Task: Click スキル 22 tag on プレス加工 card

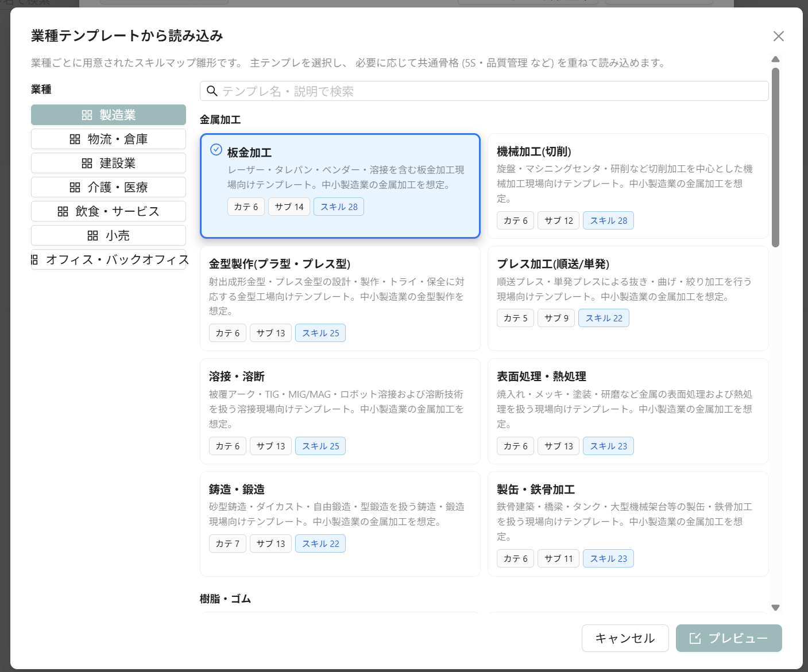Action: tap(604, 318)
